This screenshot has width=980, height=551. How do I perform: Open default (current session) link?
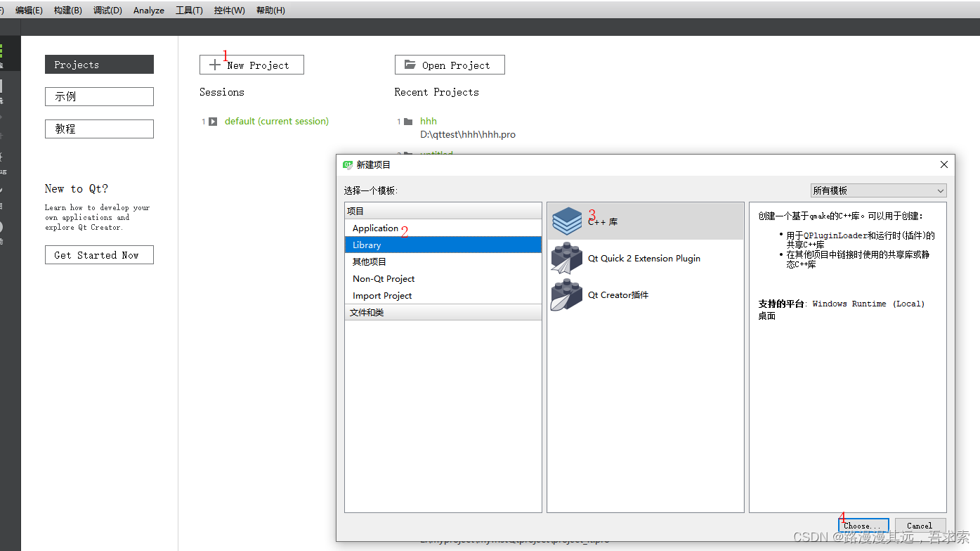(277, 122)
